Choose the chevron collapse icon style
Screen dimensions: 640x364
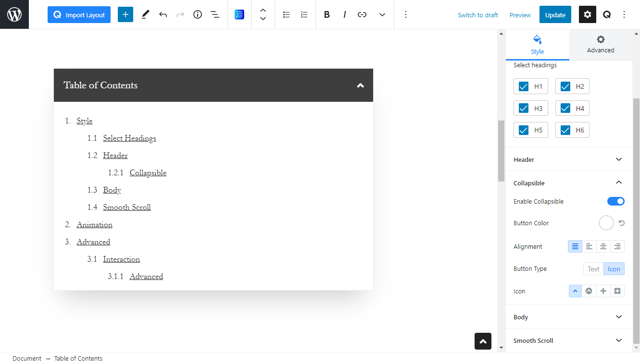pos(575,291)
